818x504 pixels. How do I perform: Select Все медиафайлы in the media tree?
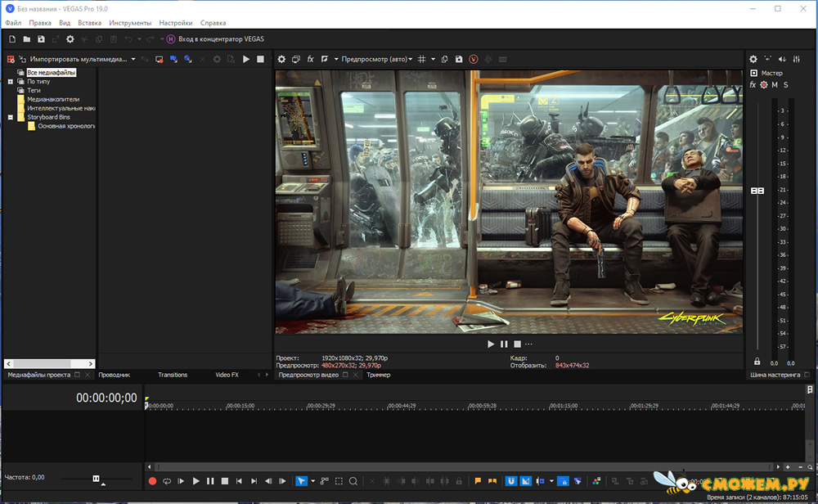[x=51, y=73]
